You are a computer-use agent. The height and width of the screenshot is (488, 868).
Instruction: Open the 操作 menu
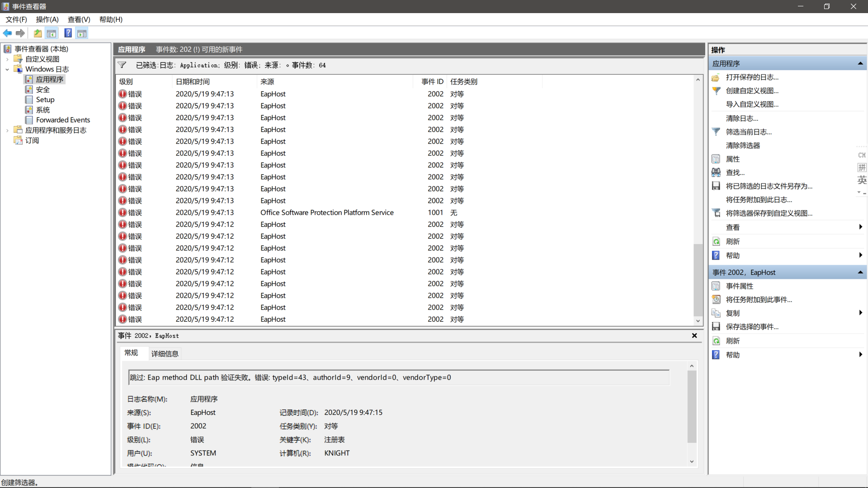(47, 19)
